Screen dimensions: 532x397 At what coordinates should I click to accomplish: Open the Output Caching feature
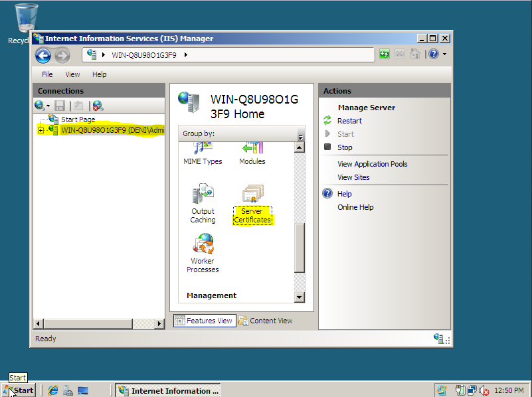[203, 203]
